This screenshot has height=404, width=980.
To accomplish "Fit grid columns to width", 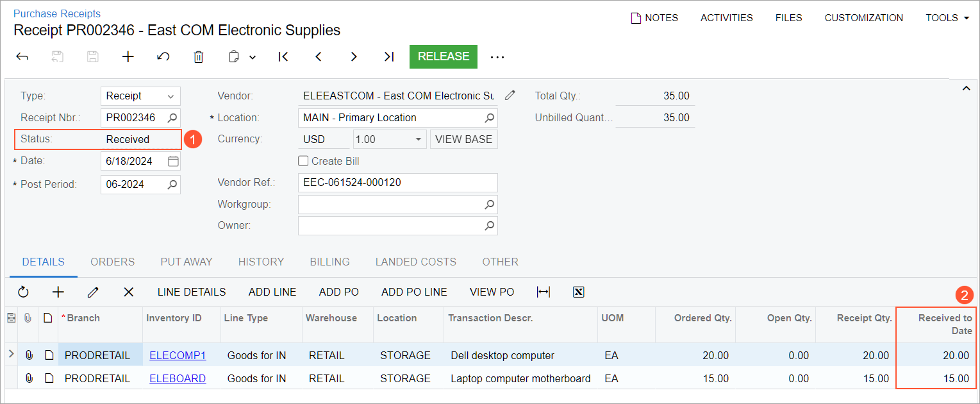I will 544,292.
